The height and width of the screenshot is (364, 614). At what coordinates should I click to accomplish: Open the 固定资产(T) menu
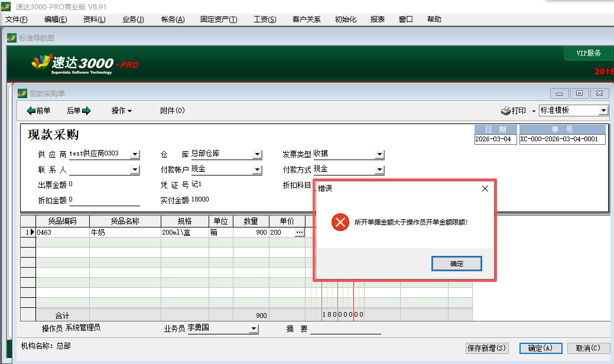point(219,19)
